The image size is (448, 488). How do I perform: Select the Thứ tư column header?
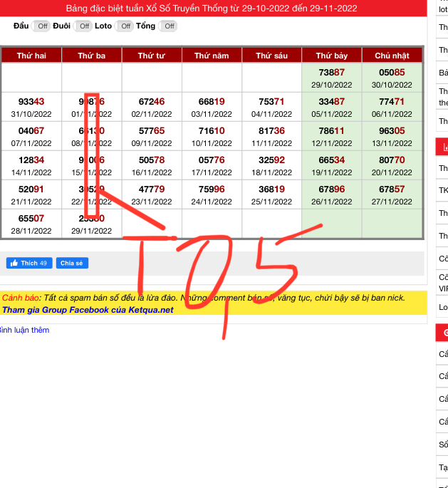152,56
